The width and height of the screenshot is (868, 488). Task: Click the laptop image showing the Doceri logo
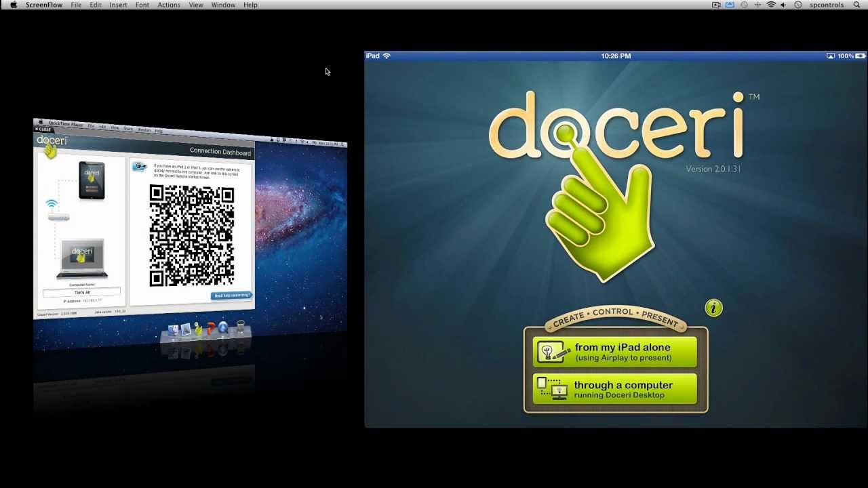[x=82, y=258]
